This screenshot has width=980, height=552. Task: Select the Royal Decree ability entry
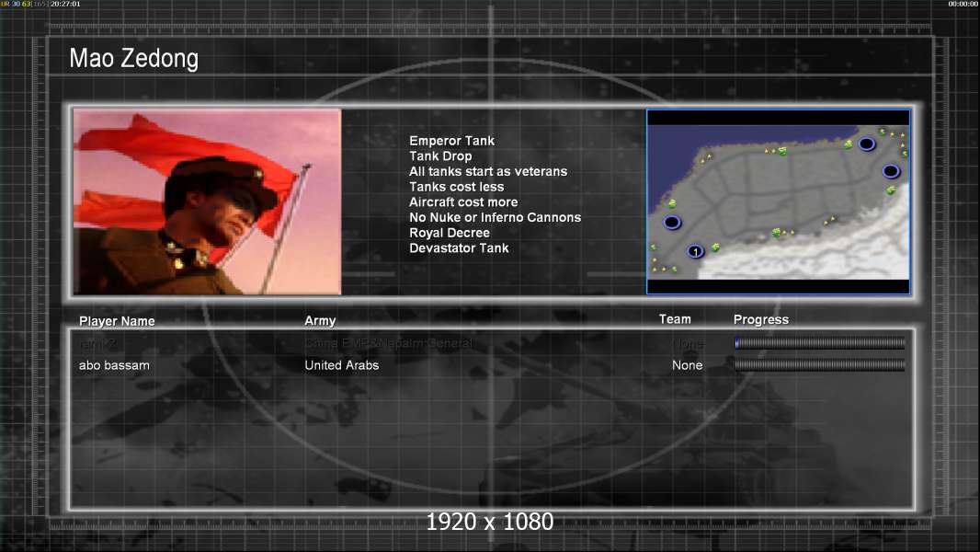coord(449,233)
